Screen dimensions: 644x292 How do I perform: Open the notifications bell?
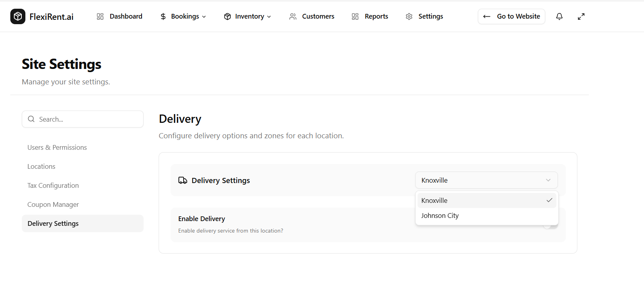559,16
